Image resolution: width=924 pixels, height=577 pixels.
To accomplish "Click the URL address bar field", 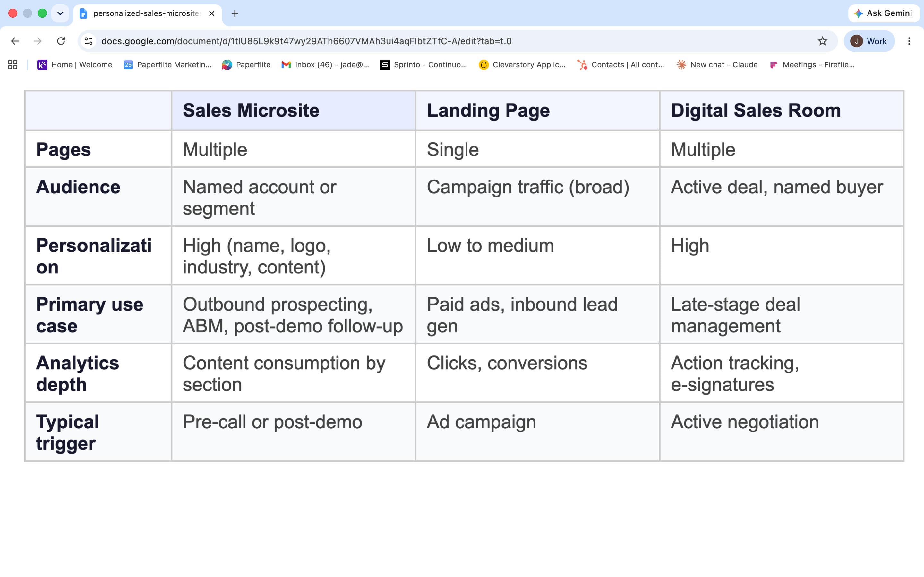I will pyautogui.click(x=454, y=41).
